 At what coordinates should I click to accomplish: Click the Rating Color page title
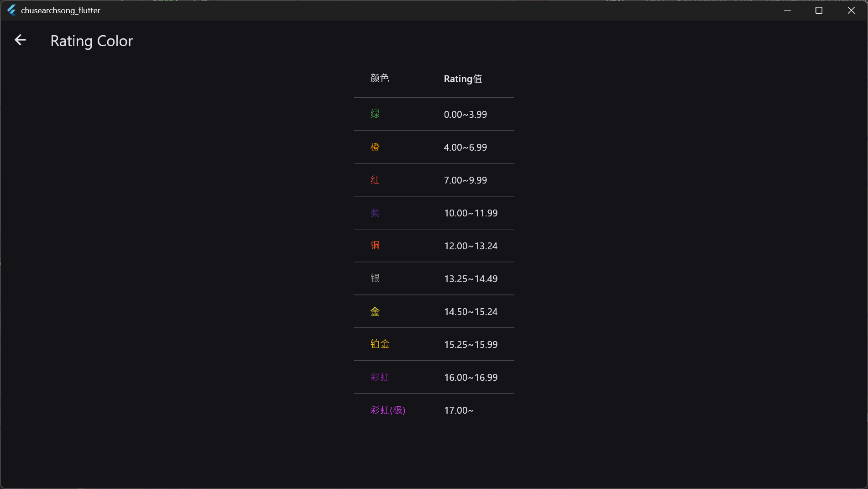(x=92, y=41)
